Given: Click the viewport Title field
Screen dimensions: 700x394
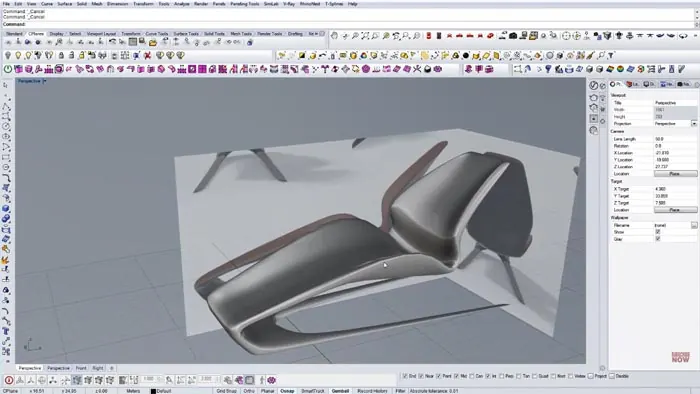Looking at the screenshot, I should [675, 103].
